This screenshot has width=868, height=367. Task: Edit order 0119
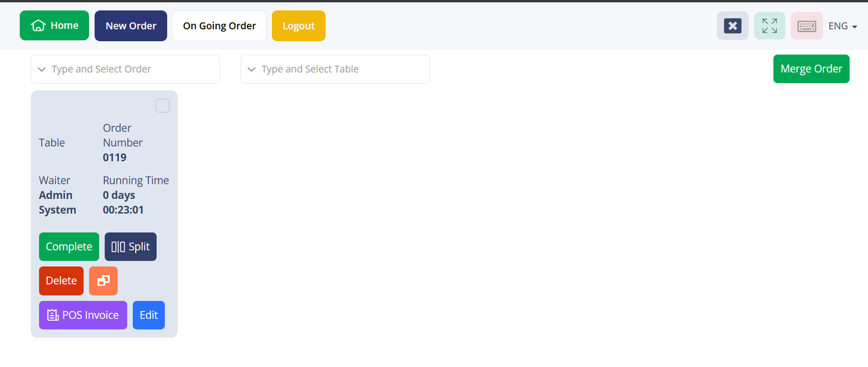(149, 315)
